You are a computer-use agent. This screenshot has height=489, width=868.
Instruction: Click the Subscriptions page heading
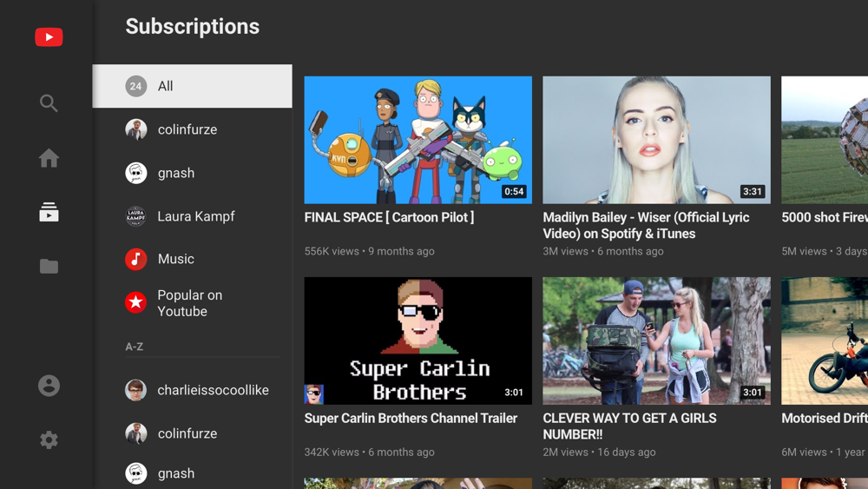click(x=192, y=27)
